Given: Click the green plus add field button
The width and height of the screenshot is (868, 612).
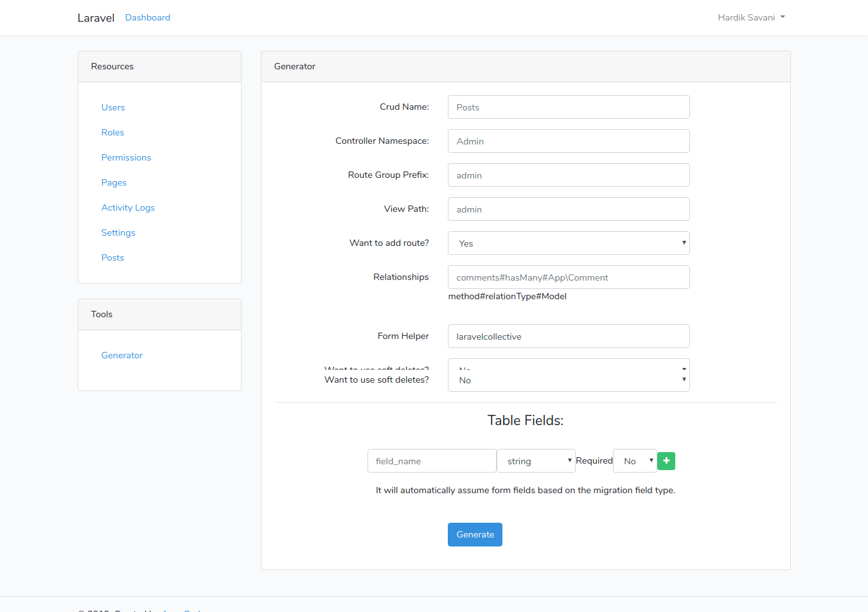Looking at the screenshot, I should [x=666, y=461].
